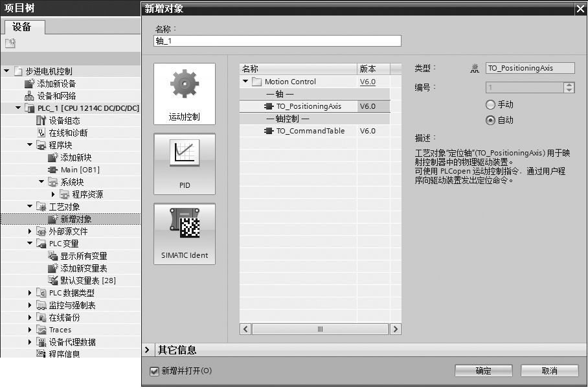Expand the 程序资源 node
The image size is (588, 390).
coord(53,194)
